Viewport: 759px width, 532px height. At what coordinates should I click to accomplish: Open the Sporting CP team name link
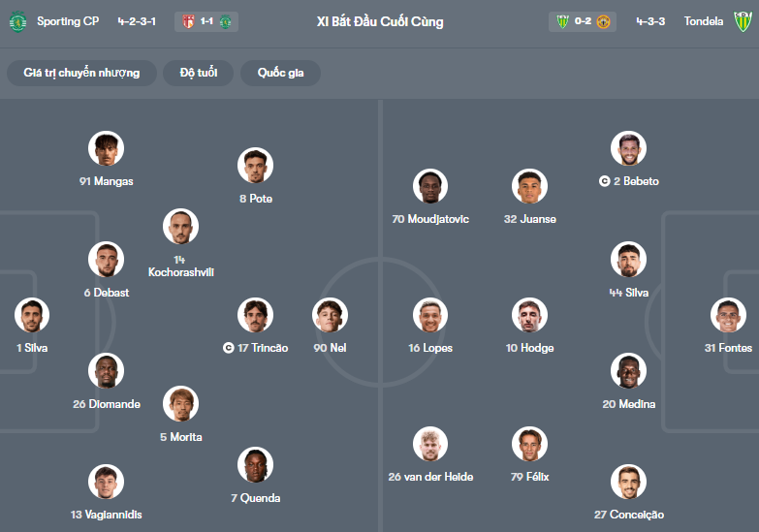(x=72, y=21)
